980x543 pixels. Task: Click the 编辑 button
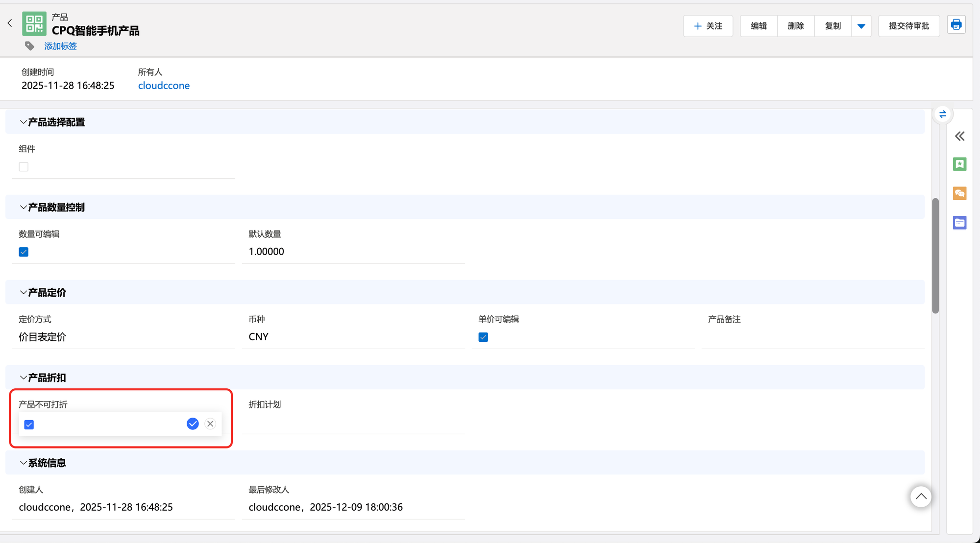759,26
